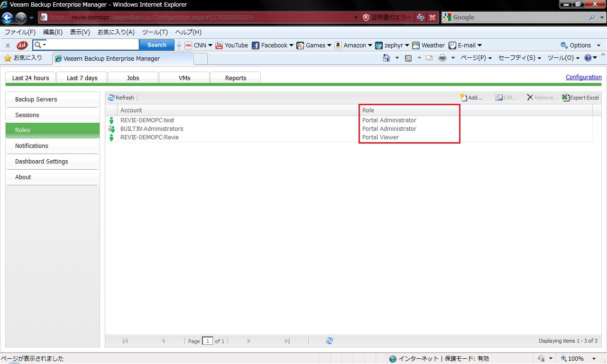Viewport: 607px width, 364px height.
Task: Click the Home icon in command bar
Action: tap(386, 58)
